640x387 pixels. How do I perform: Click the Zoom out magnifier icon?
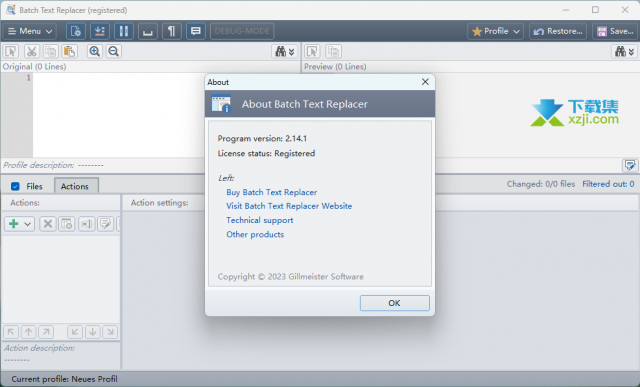pyautogui.click(x=113, y=51)
